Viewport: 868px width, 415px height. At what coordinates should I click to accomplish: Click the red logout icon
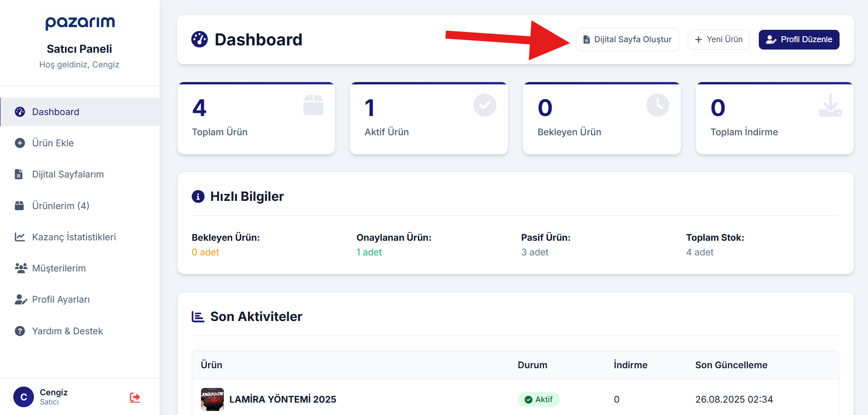[x=135, y=397]
